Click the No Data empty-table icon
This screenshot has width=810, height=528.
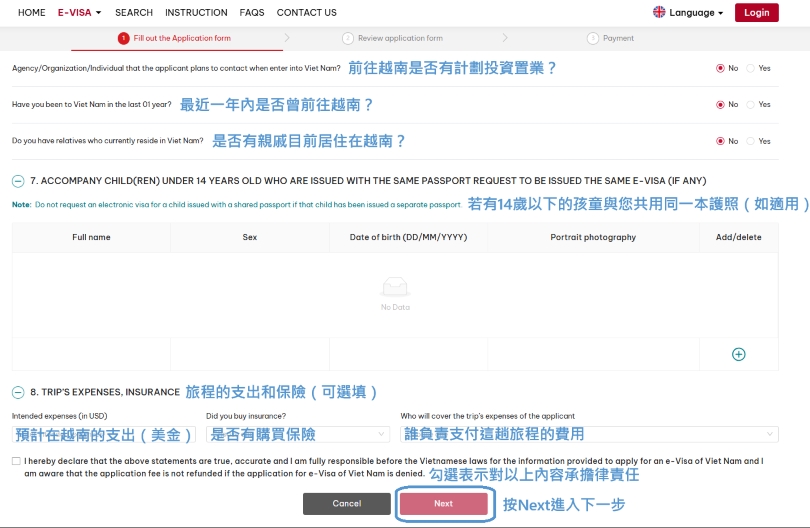click(395, 287)
